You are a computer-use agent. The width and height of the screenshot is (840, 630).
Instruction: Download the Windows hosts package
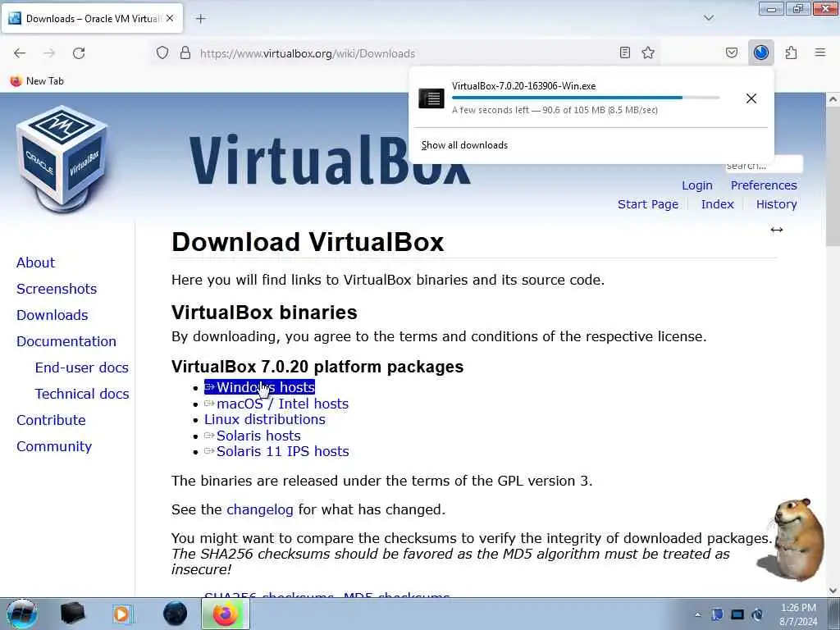(259, 387)
